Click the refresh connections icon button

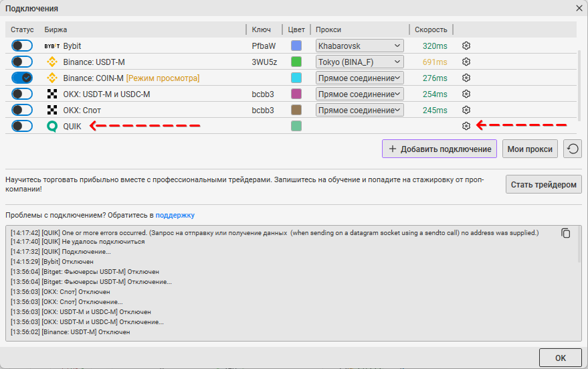click(x=572, y=149)
